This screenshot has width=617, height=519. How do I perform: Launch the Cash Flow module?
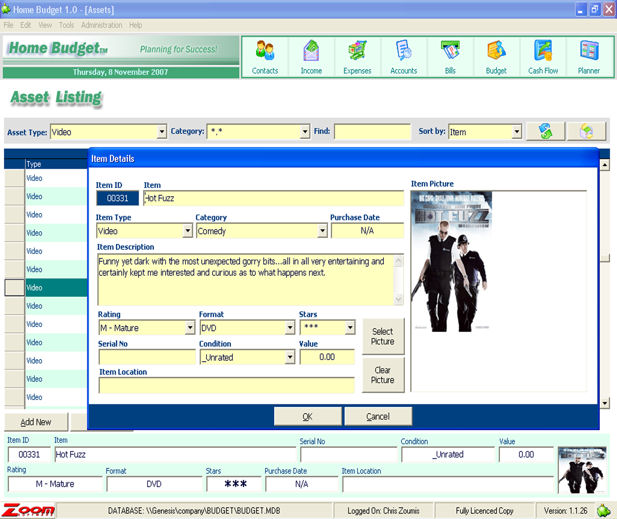[543, 56]
